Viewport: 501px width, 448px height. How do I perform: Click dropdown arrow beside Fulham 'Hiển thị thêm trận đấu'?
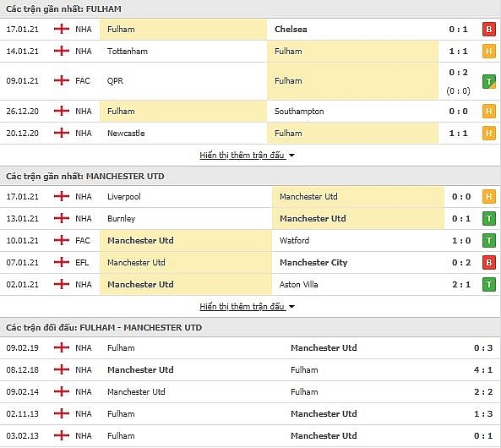coord(291,156)
